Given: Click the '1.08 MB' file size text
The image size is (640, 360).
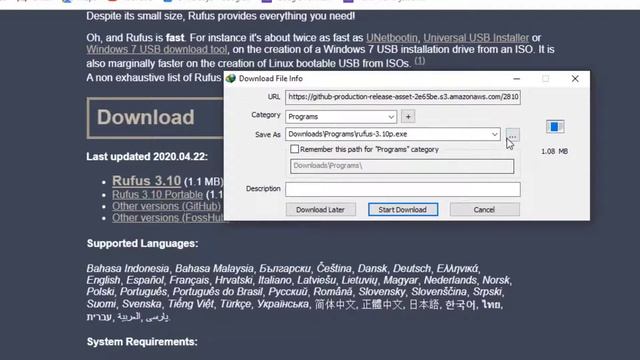Looking at the screenshot, I should tap(554, 151).
